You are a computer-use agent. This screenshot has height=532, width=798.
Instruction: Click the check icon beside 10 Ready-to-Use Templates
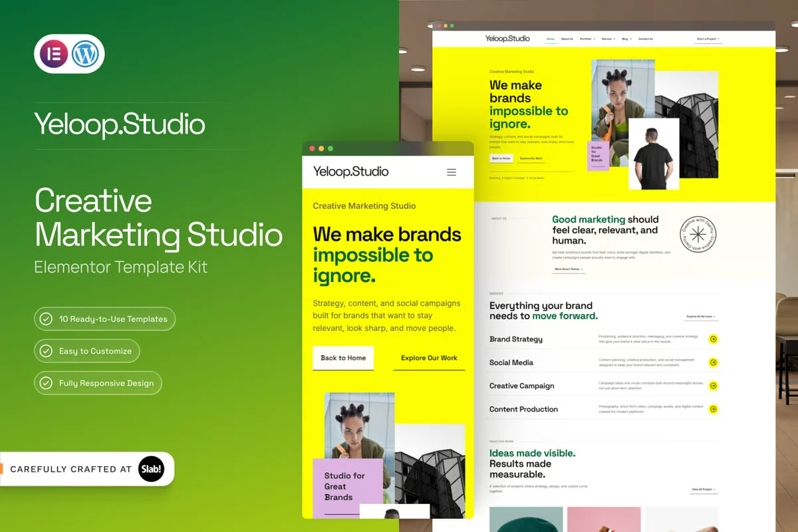[46, 319]
